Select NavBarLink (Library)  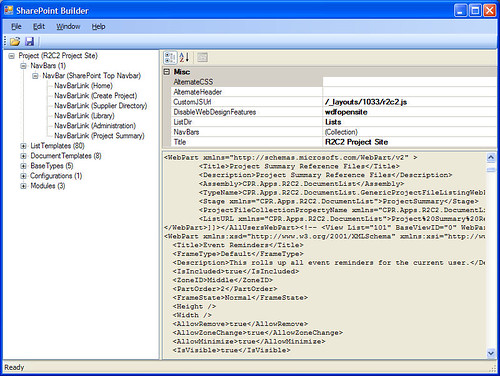coord(84,116)
